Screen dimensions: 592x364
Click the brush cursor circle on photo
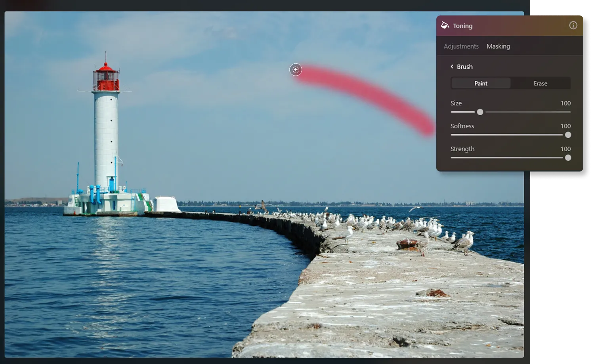[x=296, y=70]
